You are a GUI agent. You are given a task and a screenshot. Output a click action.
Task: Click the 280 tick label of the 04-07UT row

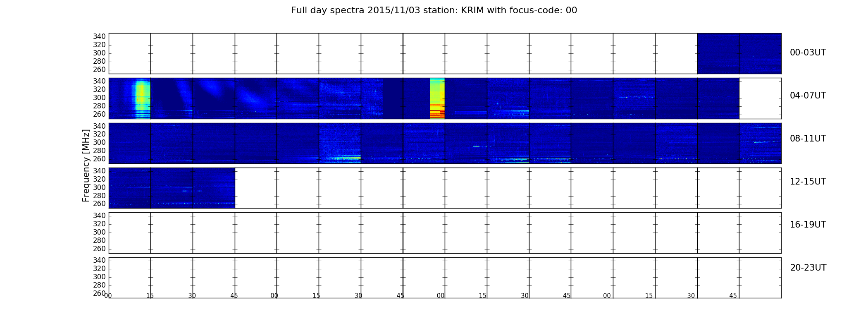pos(99,106)
